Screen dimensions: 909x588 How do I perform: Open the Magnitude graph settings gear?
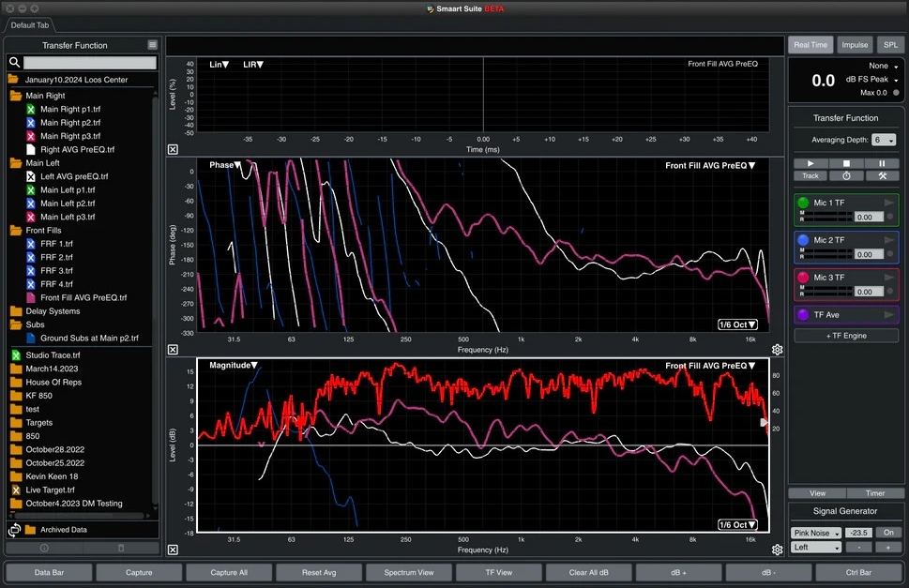tap(778, 550)
